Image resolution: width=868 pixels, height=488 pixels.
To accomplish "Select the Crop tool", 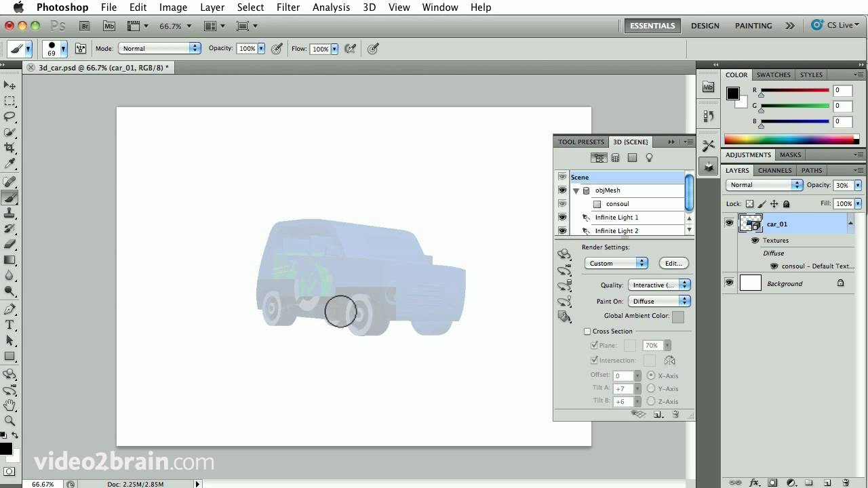I will click(x=9, y=148).
